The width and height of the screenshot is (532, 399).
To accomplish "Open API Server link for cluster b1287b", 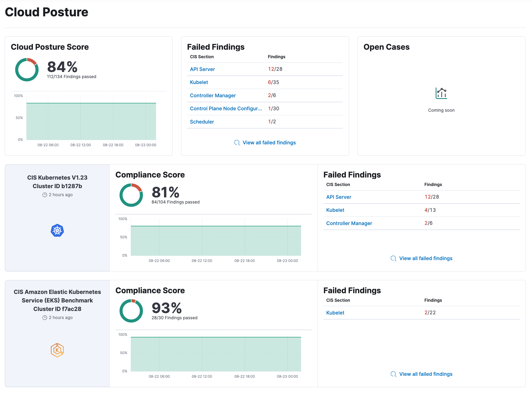I will pos(338,197).
